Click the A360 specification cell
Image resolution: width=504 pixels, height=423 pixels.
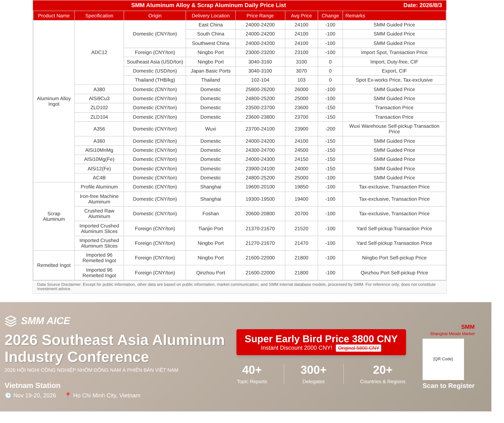pos(99,141)
